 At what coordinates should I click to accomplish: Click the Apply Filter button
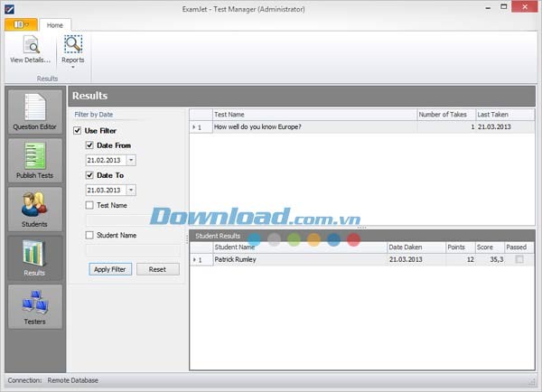pos(110,269)
